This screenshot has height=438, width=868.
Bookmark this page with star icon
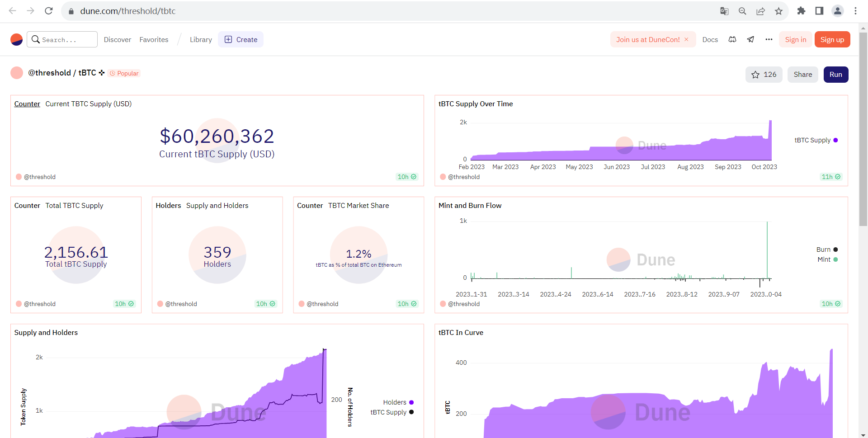click(778, 11)
